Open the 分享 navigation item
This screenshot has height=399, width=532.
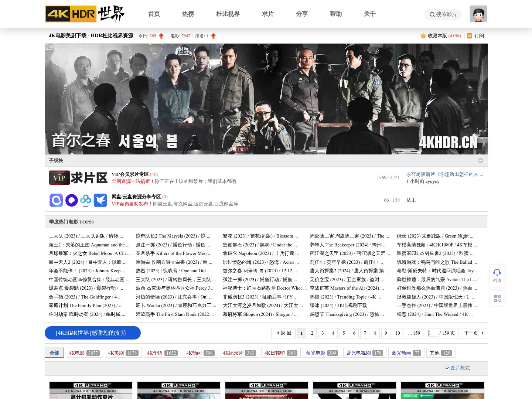pos(302,14)
